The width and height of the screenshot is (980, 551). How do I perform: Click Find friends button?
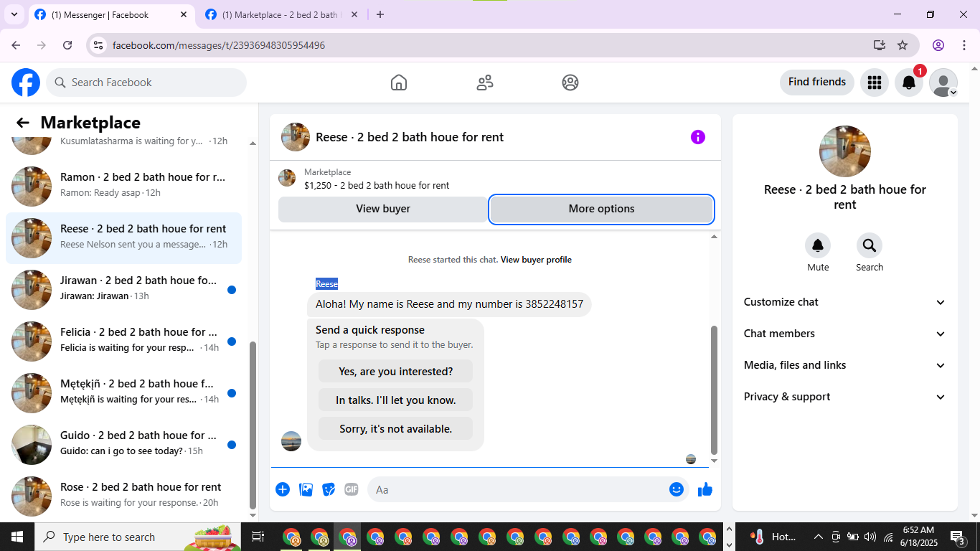816,83
